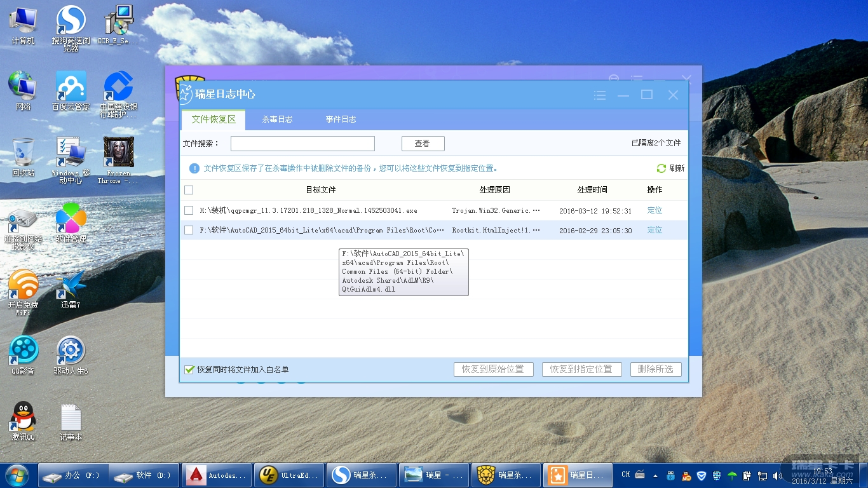Click the 恢复到指定位置 button

581,369
